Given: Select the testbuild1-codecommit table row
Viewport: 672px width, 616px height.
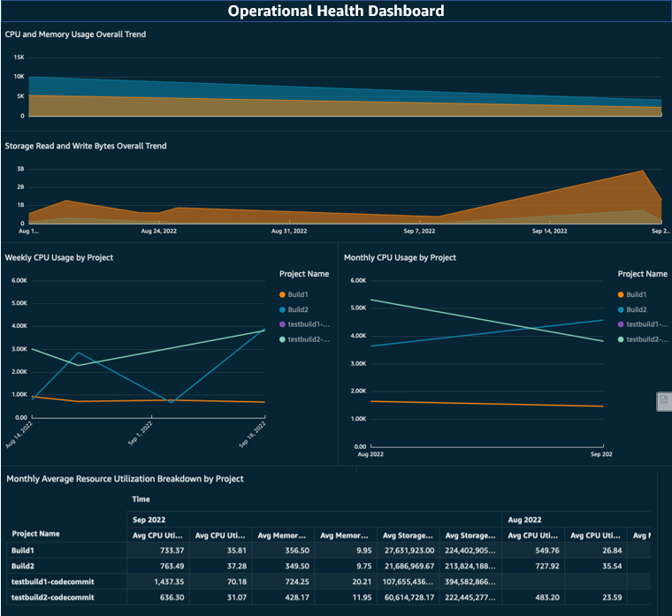Looking at the screenshot, I should click(329, 582).
